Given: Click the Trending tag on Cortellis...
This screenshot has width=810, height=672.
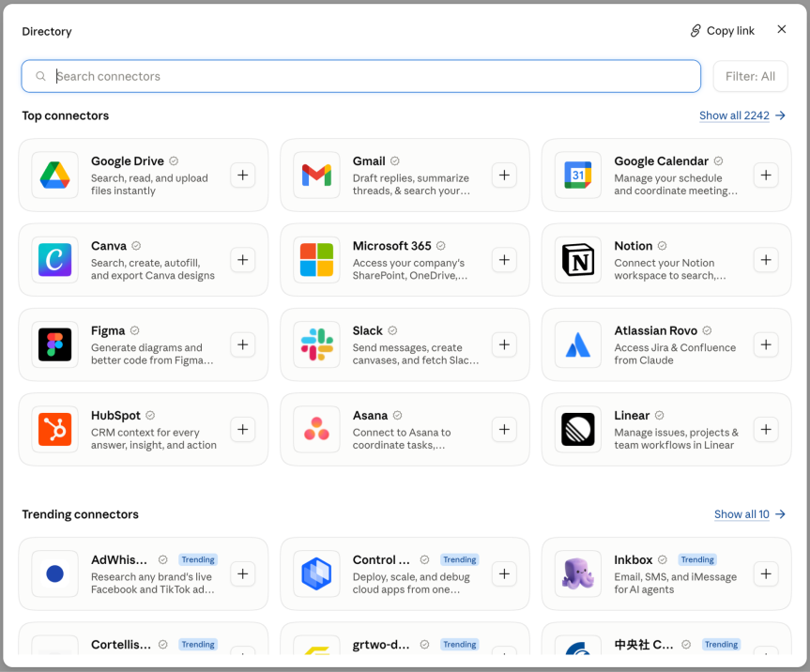Looking at the screenshot, I should [x=198, y=645].
